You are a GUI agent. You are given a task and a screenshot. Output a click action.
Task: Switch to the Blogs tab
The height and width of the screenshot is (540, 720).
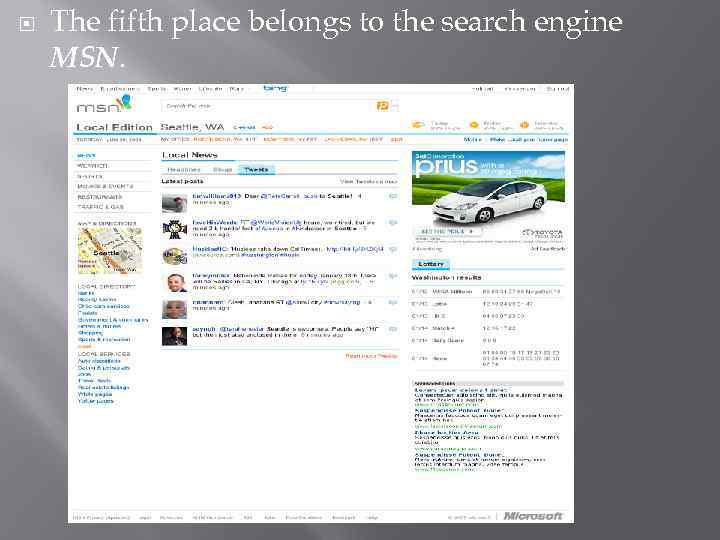[x=223, y=169]
